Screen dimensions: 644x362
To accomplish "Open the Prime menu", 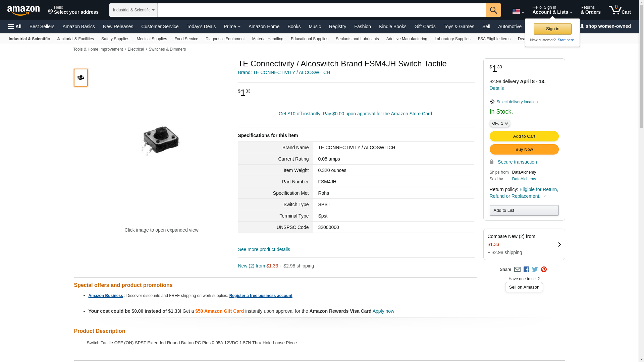I will [232, 26].
